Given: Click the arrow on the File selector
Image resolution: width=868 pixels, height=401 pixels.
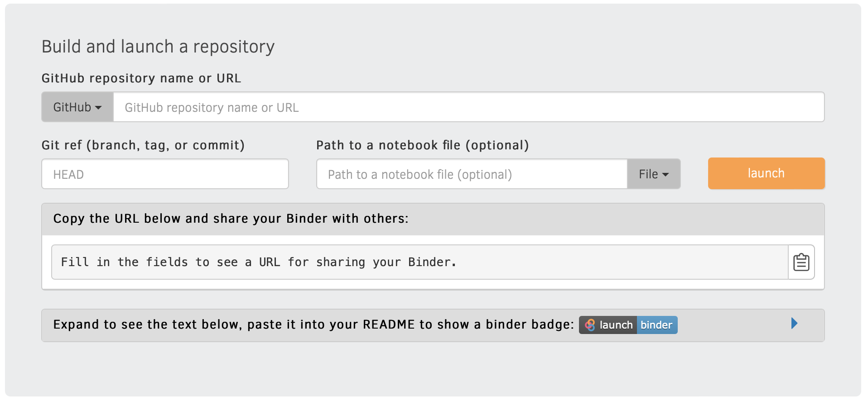Looking at the screenshot, I should coord(665,175).
